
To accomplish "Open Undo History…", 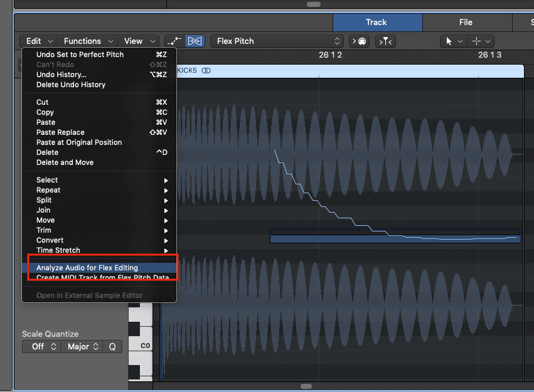I will coord(99,75).
